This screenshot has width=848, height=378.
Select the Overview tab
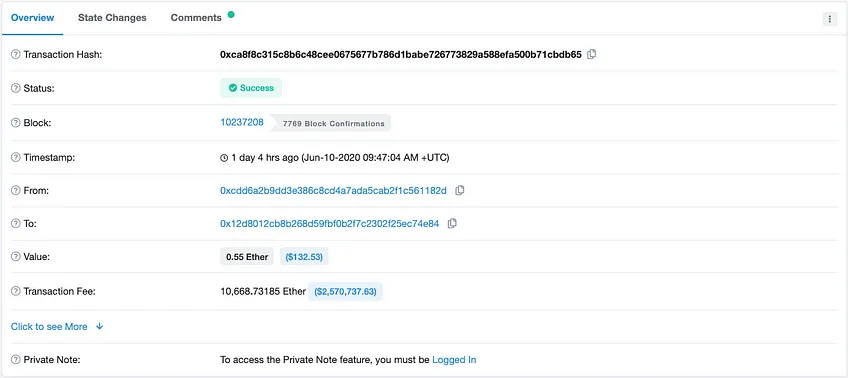coord(32,18)
